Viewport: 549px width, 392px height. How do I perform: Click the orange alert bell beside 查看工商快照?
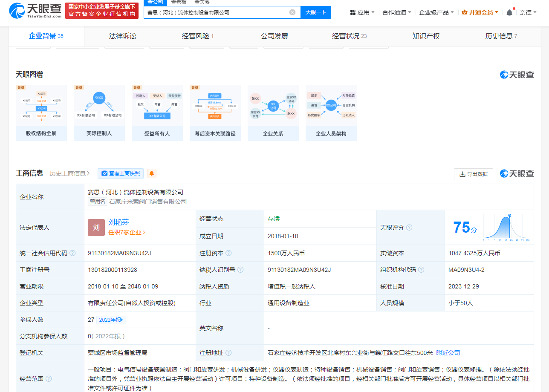point(152,173)
